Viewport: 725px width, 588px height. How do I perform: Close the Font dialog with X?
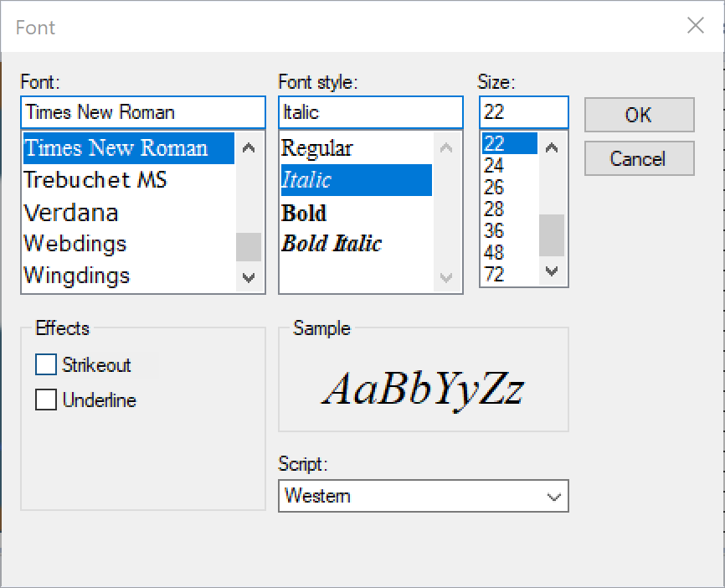click(696, 25)
